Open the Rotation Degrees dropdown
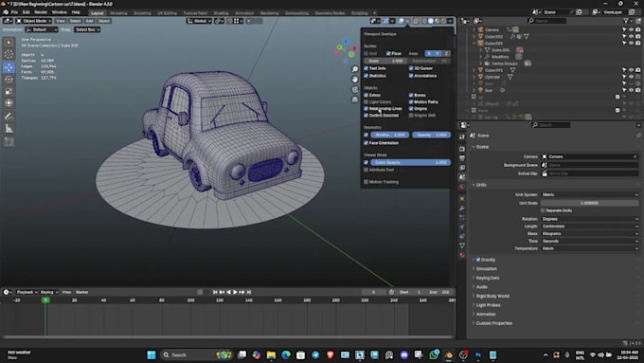 coord(589,219)
